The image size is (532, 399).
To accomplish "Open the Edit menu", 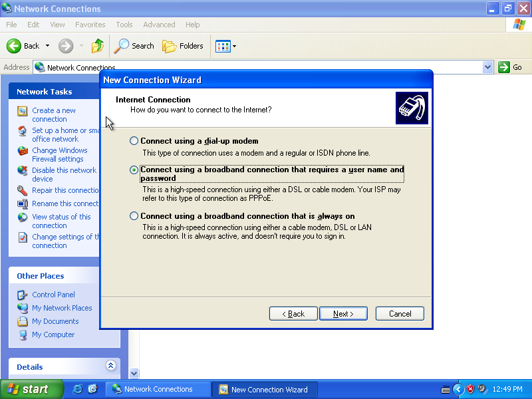I will (x=33, y=25).
